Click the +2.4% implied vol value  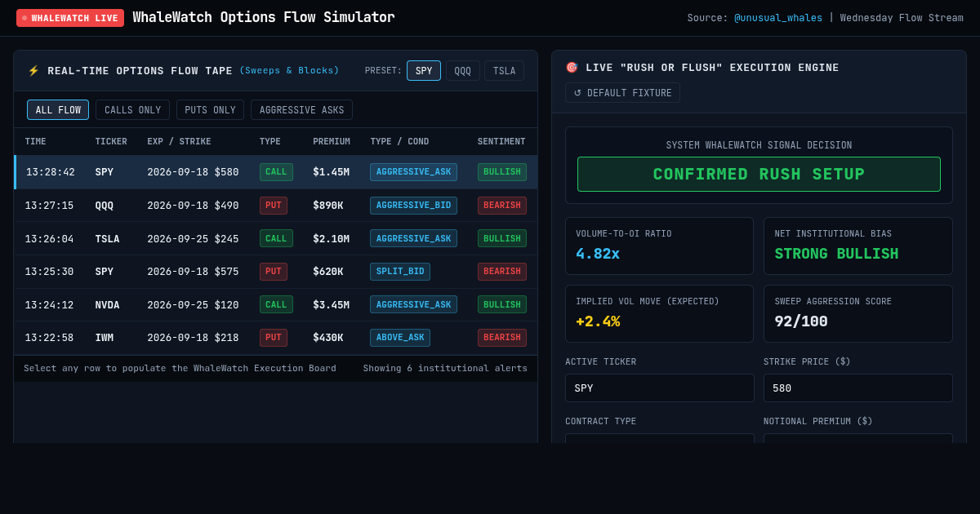pos(598,321)
